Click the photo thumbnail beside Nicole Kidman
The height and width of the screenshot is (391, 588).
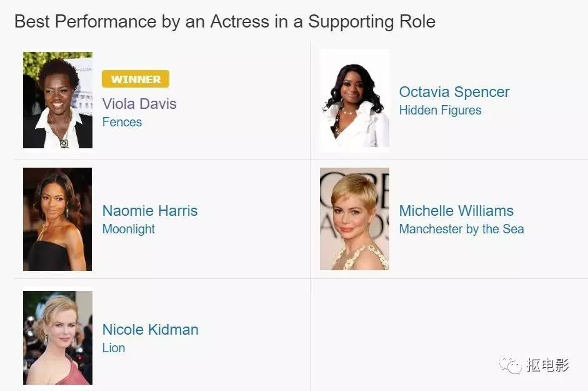pyautogui.click(x=57, y=338)
